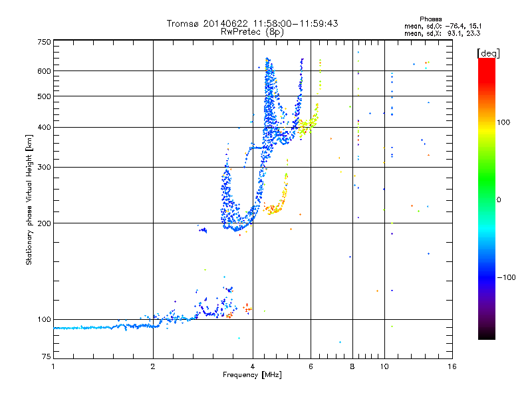Click the x-axis label '16'
Image resolution: width=532 pixels, height=399 pixels.
tap(452, 366)
